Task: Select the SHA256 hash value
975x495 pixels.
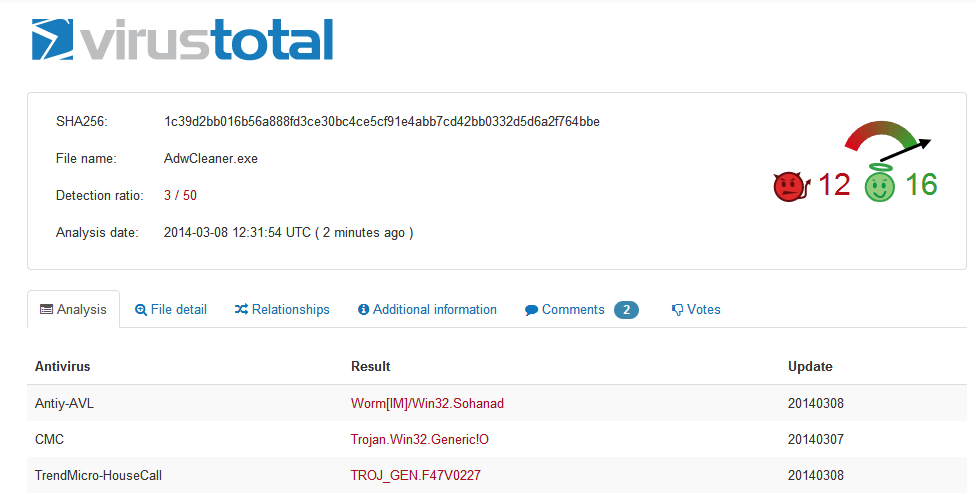Action: [382, 121]
